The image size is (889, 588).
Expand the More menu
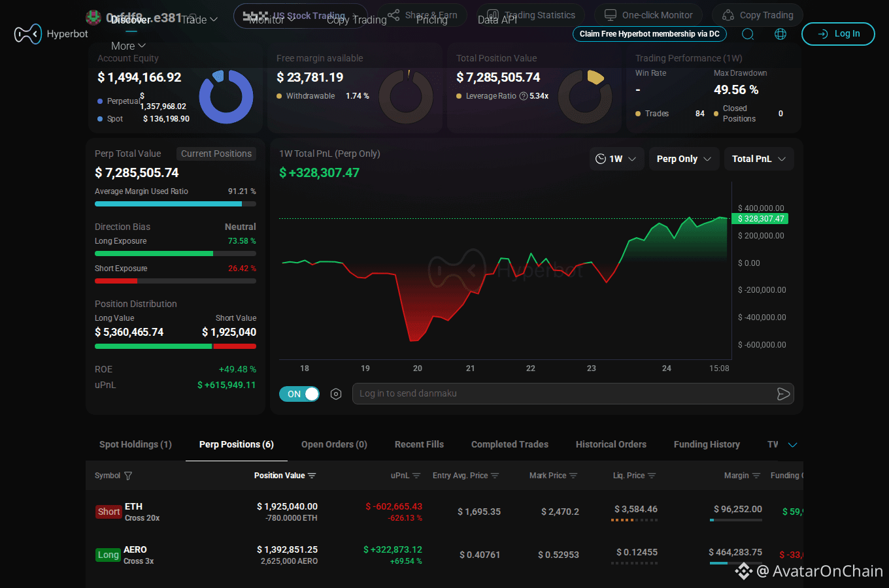[x=128, y=46]
